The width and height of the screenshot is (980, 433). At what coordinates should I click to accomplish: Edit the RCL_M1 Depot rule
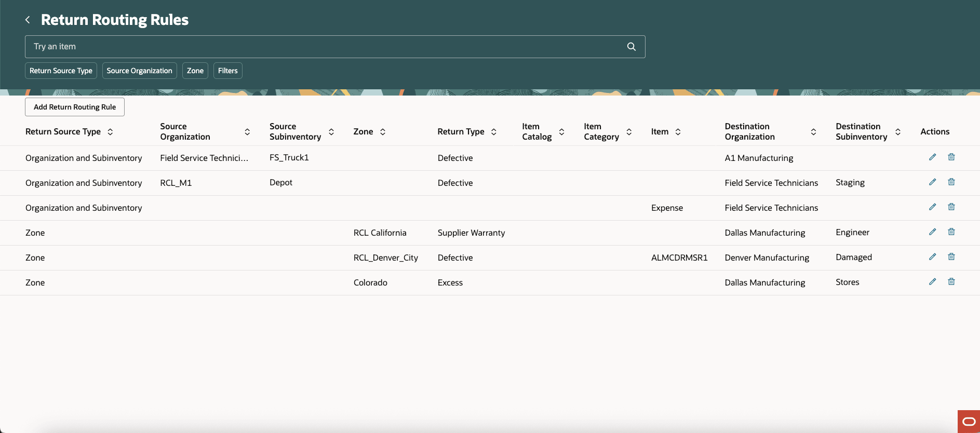tap(933, 182)
